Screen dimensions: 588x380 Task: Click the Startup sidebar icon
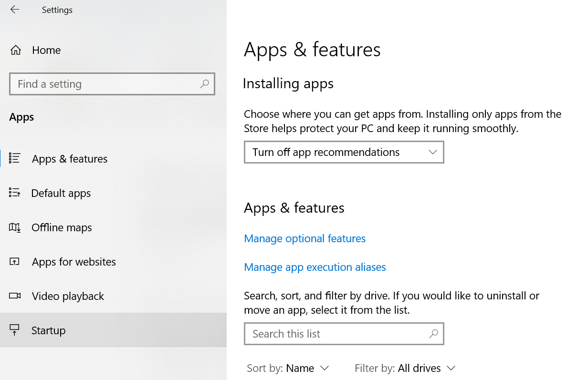pyautogui.click(x=15, y=330)
